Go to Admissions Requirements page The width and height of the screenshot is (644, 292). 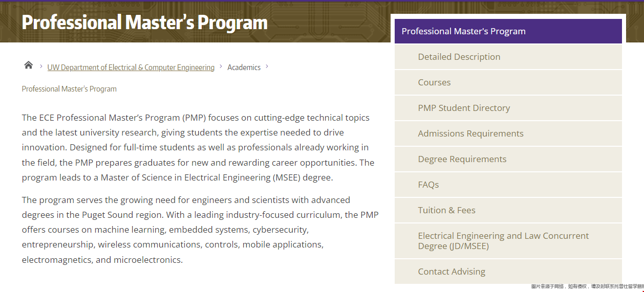(508, 133)
